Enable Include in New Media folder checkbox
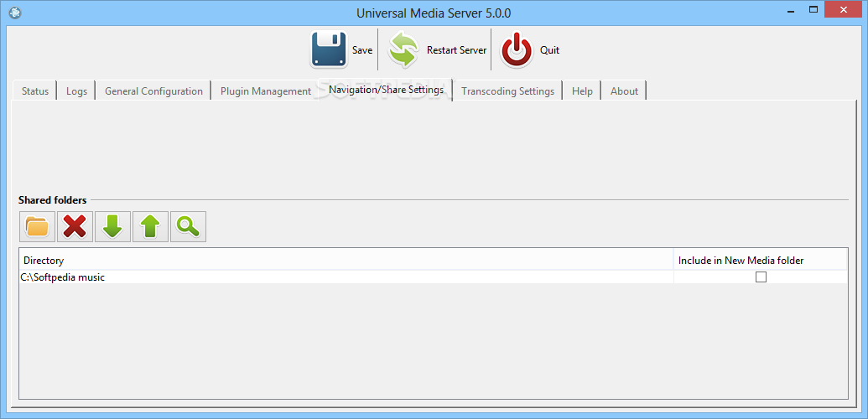This screenshot has width=868, height=419. tap(761, 277)
